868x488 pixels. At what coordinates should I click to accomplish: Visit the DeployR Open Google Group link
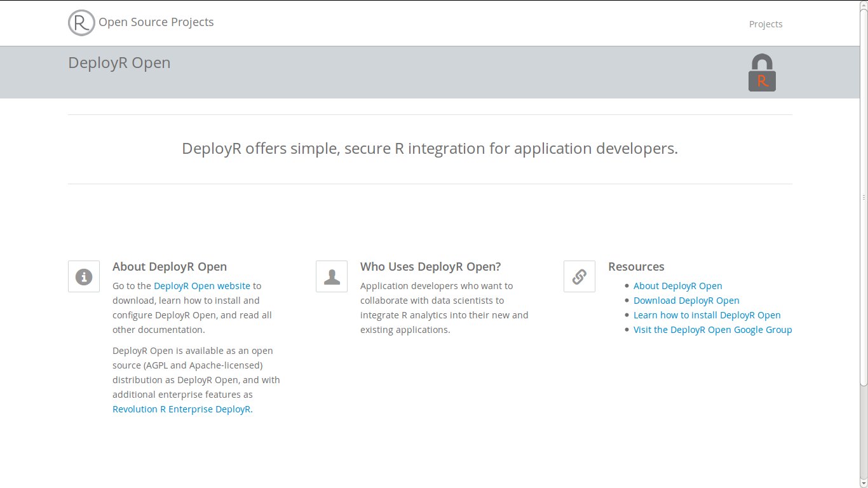(712, 330)
